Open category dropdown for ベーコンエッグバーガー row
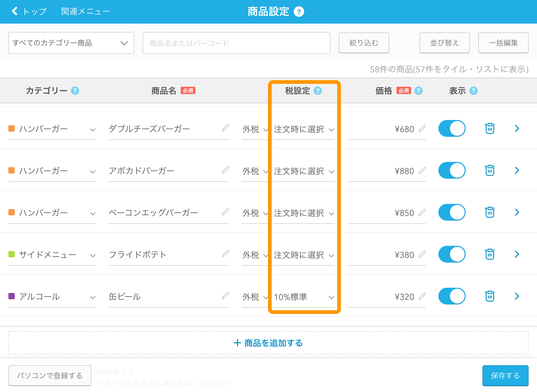This screenshot has width=537, height=392. [52, 213]
